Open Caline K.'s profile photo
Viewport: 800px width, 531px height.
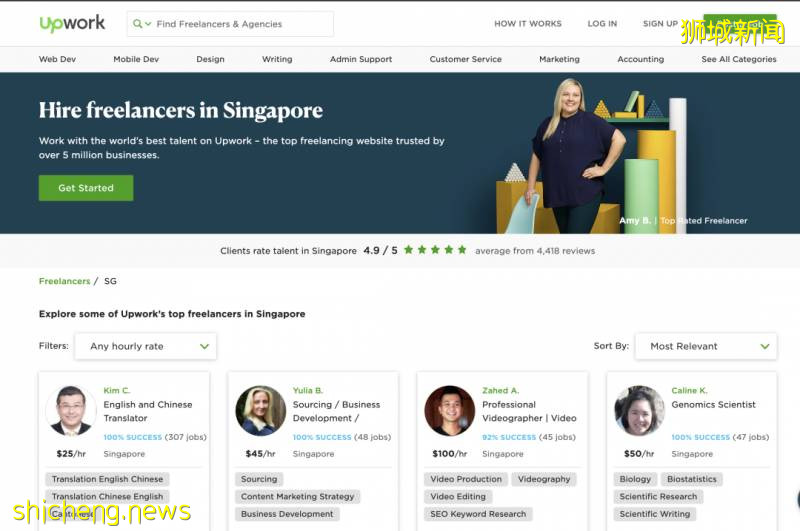639,410
